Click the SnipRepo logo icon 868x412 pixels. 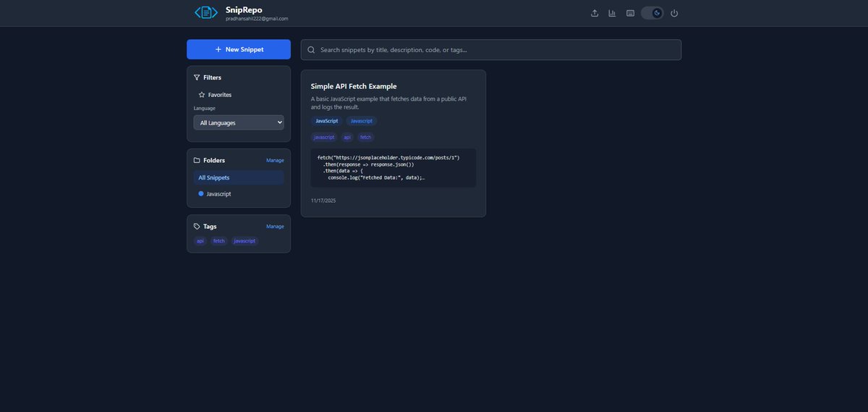[x=206, y=12]
